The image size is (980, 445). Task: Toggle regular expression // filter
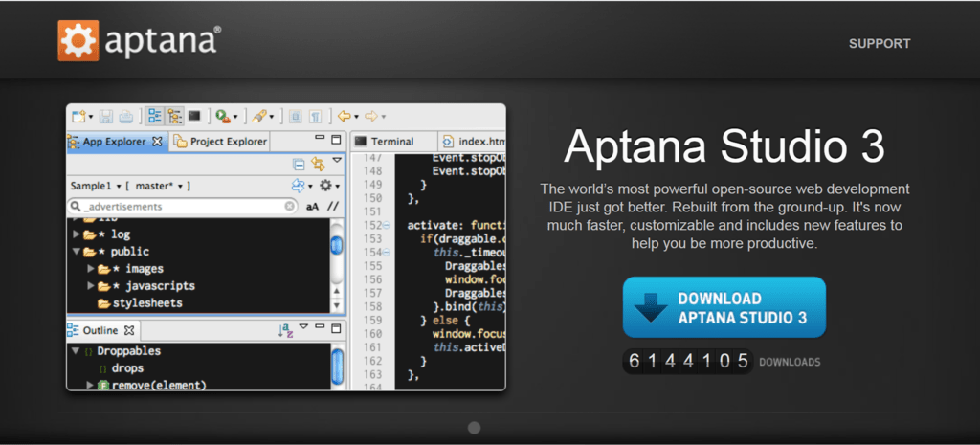pyautogui.click(x=333, y=207)
